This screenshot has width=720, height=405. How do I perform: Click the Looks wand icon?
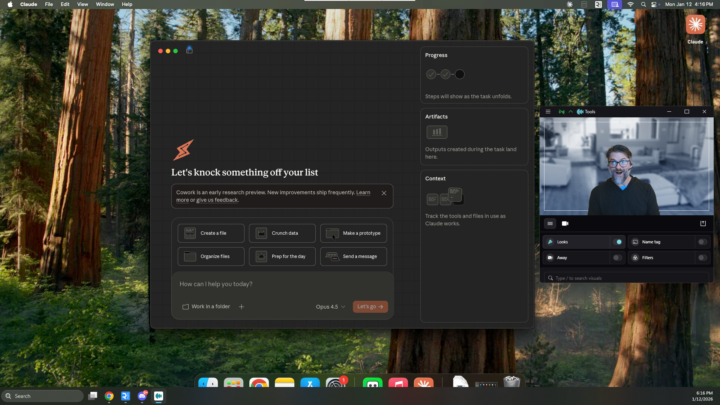pos(550,242)
